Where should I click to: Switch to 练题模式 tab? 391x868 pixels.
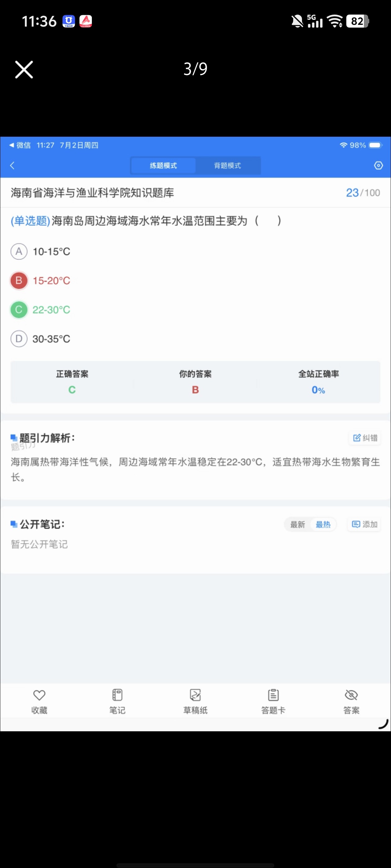click(163, 166)
